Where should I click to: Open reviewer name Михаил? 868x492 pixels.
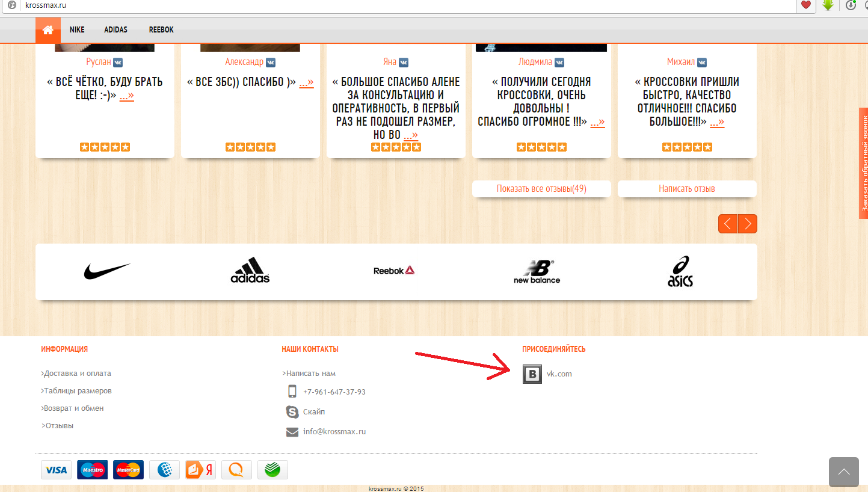pos(681,62)
